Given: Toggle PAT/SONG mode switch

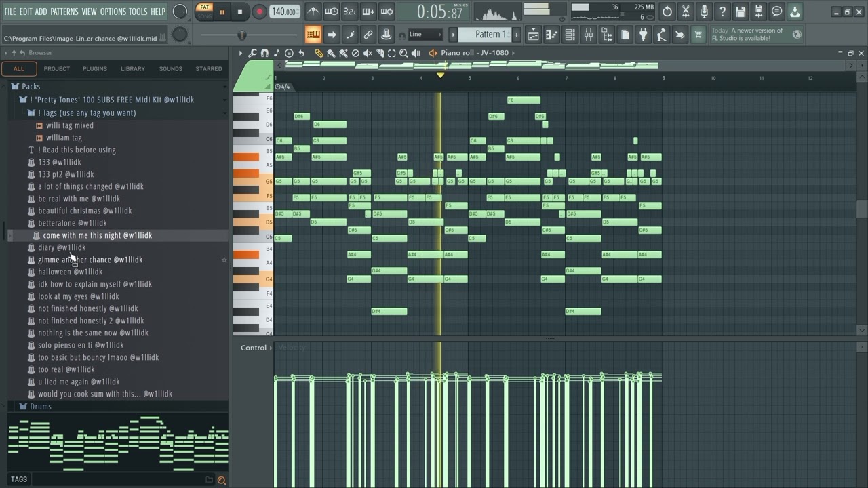Looking at the screenshot, I should 204,12.
